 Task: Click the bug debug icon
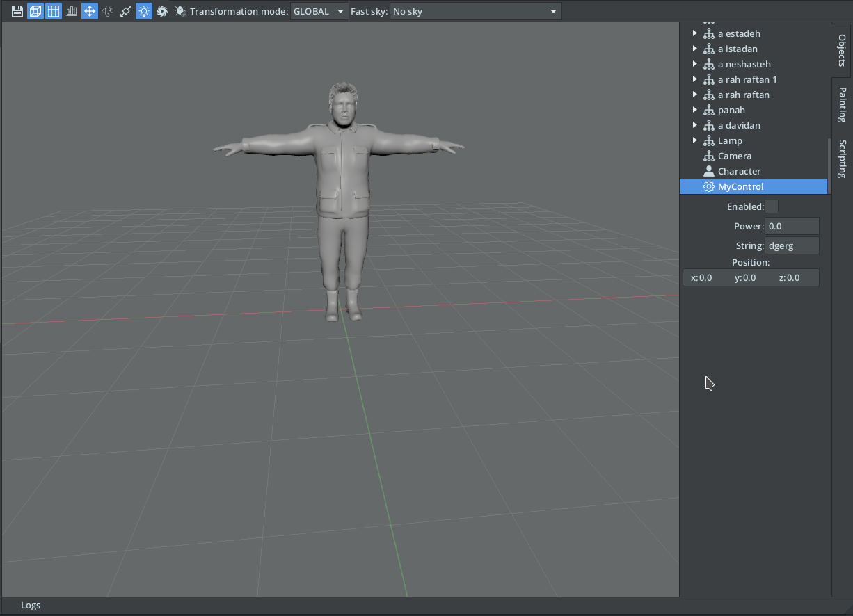click(x=180, y=11)
